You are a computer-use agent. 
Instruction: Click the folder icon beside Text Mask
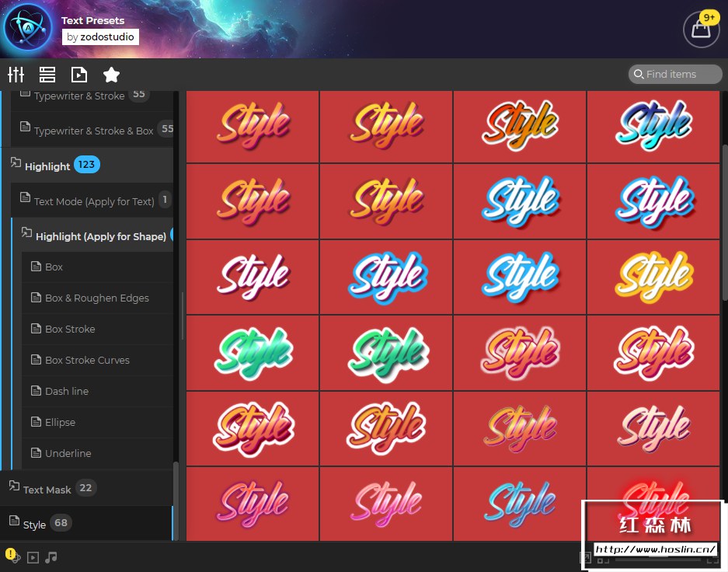[x=15, y=486]
